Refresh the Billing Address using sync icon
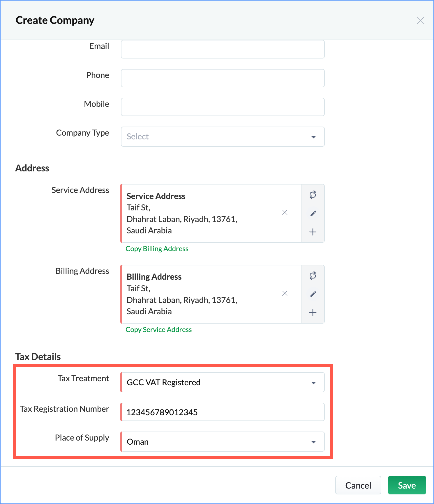The image size is (434, 504). [313, 276]
